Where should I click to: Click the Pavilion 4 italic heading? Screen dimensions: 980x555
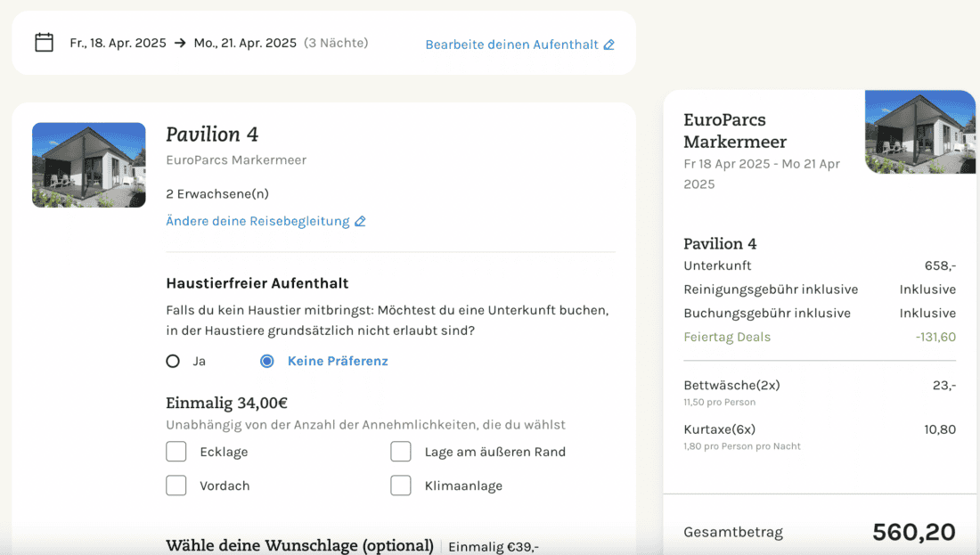coord(212,135)
